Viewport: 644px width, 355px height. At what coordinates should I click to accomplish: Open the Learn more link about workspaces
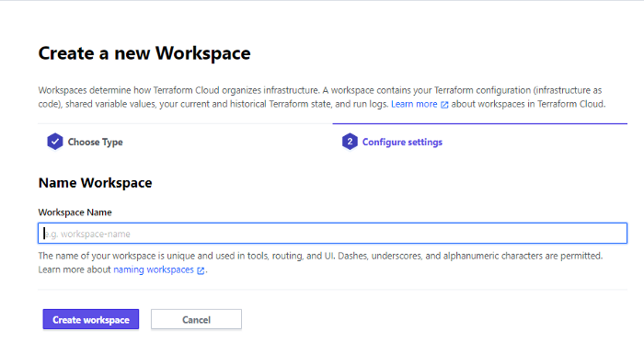[414, 104]
